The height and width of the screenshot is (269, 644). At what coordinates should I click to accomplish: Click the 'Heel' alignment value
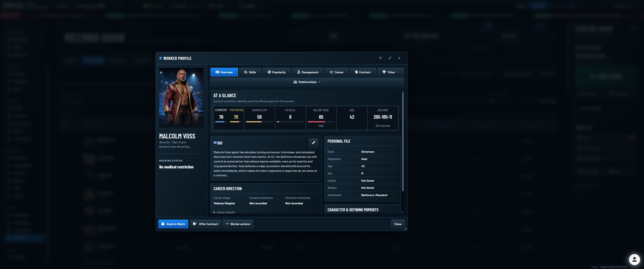[364, 159]
